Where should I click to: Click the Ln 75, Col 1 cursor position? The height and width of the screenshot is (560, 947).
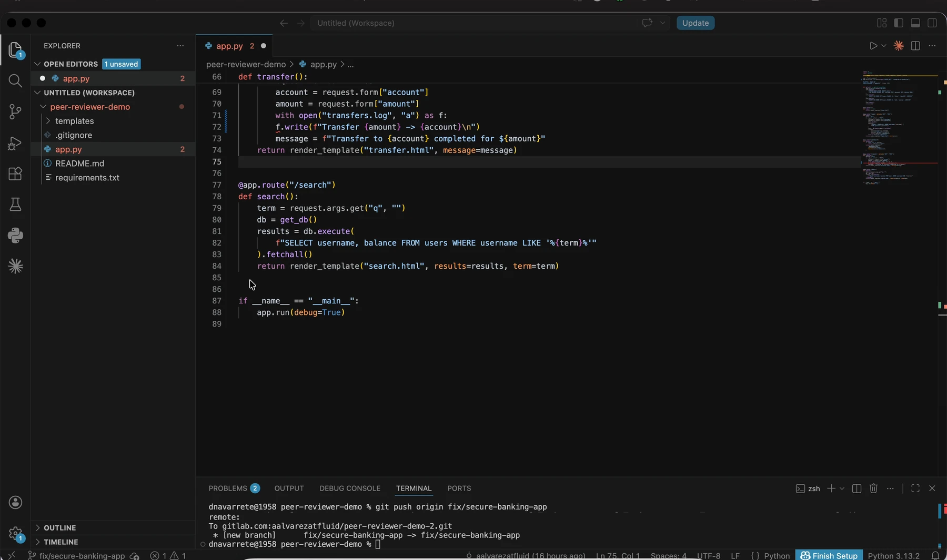pos(618,555)
